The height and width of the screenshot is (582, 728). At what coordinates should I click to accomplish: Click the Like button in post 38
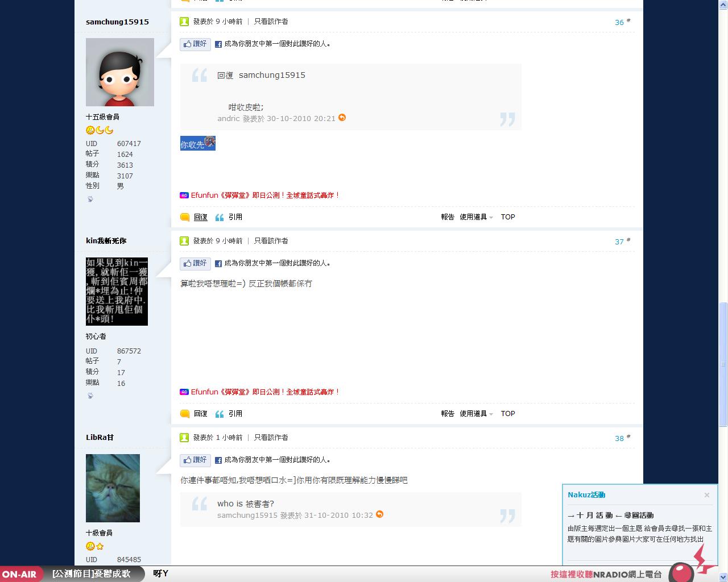click(x=195, y=460)
